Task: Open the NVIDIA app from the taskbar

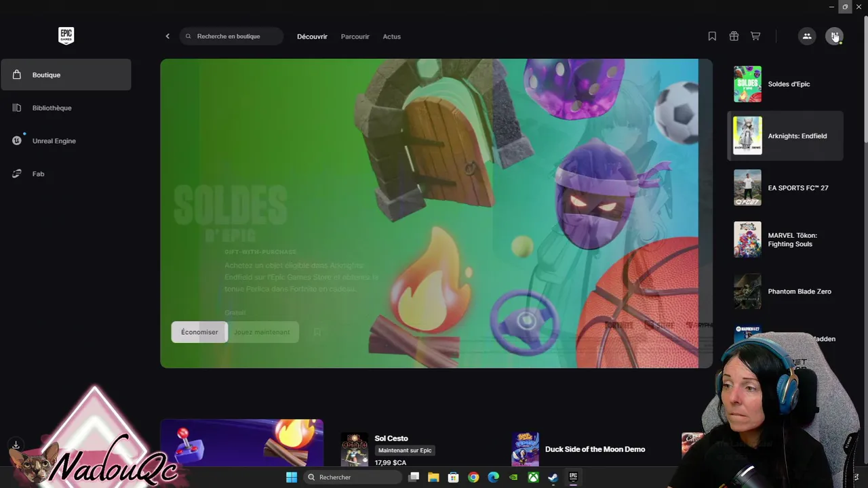Action: pos(513,477)
